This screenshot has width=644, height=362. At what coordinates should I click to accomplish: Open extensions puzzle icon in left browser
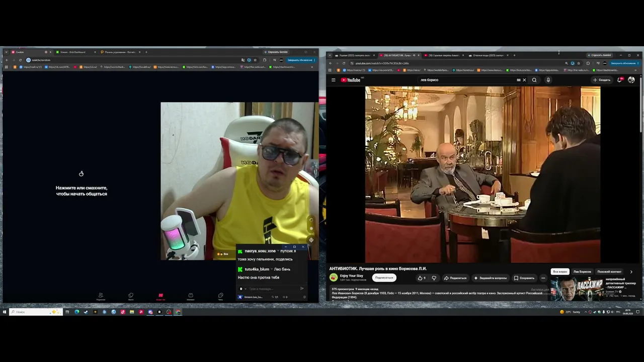tap(265, 60)
